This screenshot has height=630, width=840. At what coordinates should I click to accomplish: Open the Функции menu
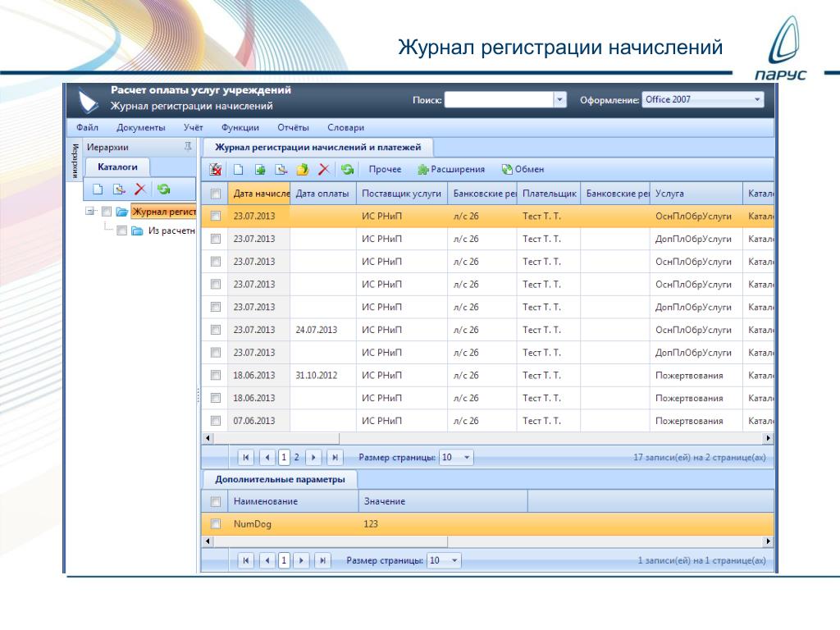[x=240, y=127]
